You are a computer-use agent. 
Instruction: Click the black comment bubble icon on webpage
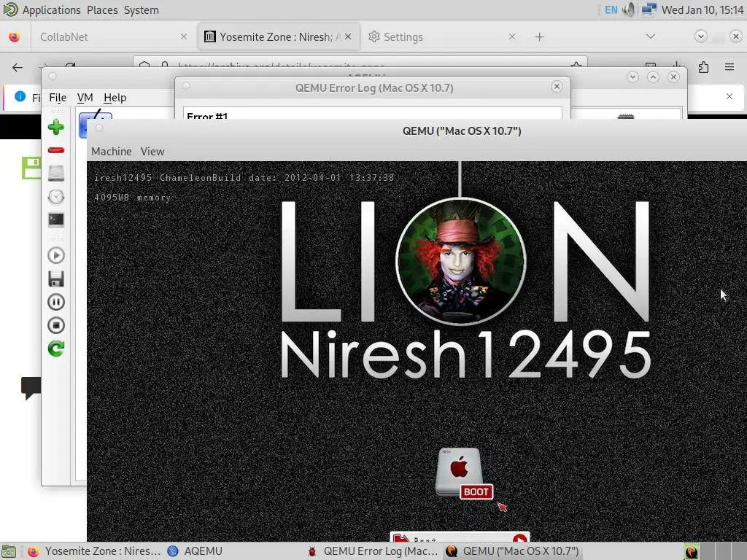click(31, 388)
